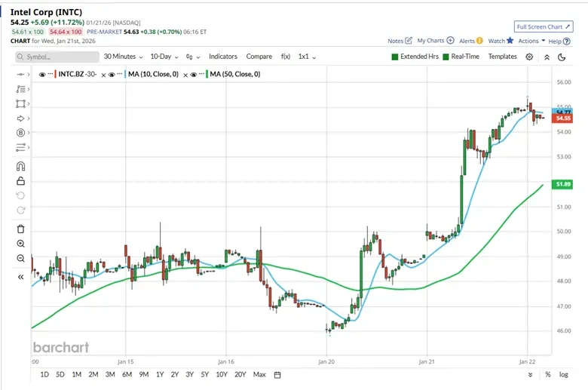
Task: Select the 20Y time range
Action: 240,375
